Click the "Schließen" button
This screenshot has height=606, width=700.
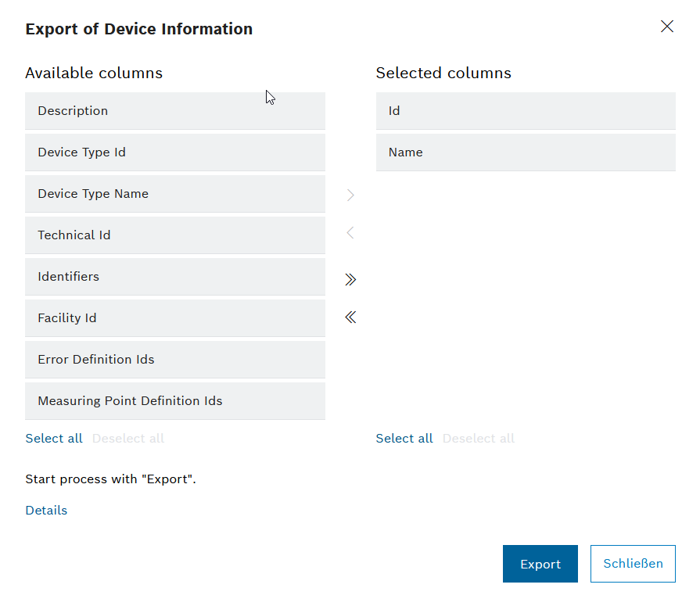[633, 563]
